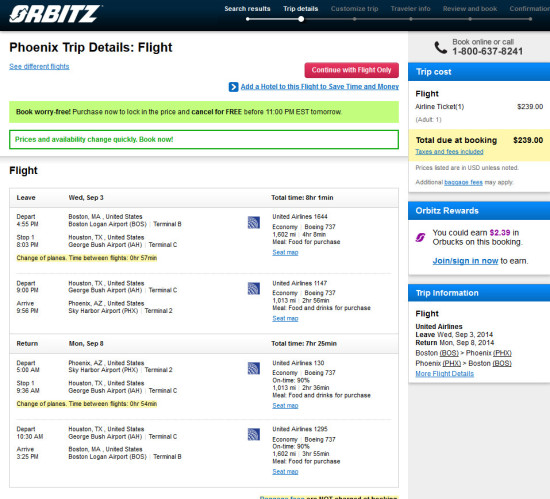This screenshot has width=550, height=499.
Task: Click United logo for flight 1295
Action: click(x=254, y=434)
